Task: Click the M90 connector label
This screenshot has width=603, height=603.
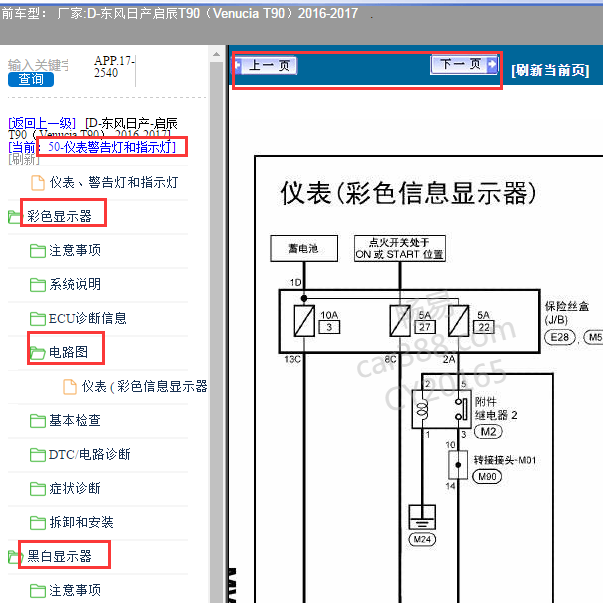Action: pyautogui.click(x=487, y=476)
